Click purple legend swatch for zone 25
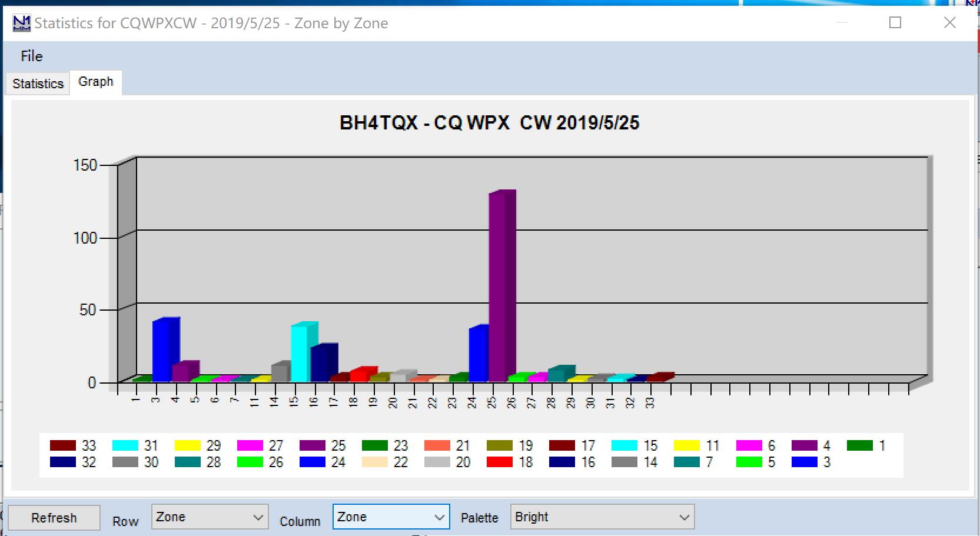 pyautogui.click(x=313, y=445)
